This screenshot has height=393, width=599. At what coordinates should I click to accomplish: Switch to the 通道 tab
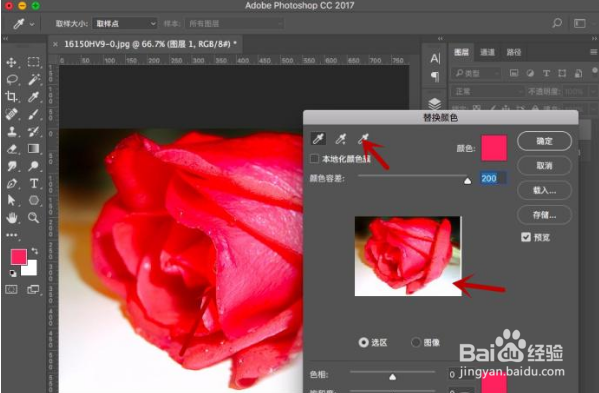[x=487, y=52]
